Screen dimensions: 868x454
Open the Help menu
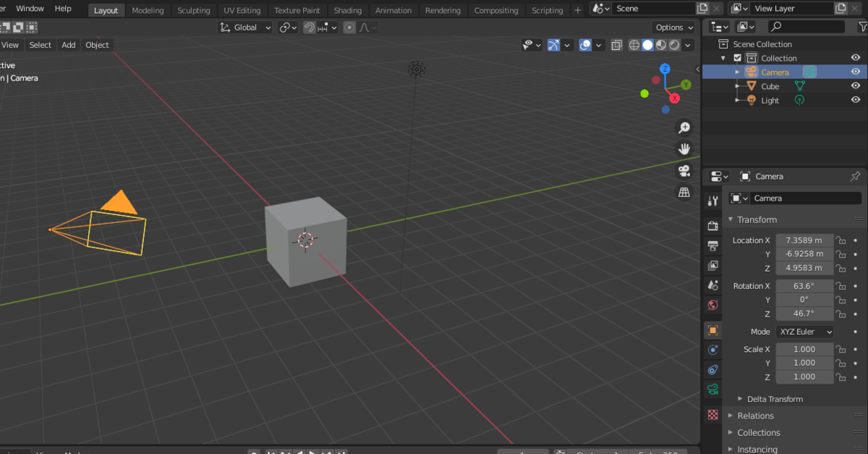(63, 9)
